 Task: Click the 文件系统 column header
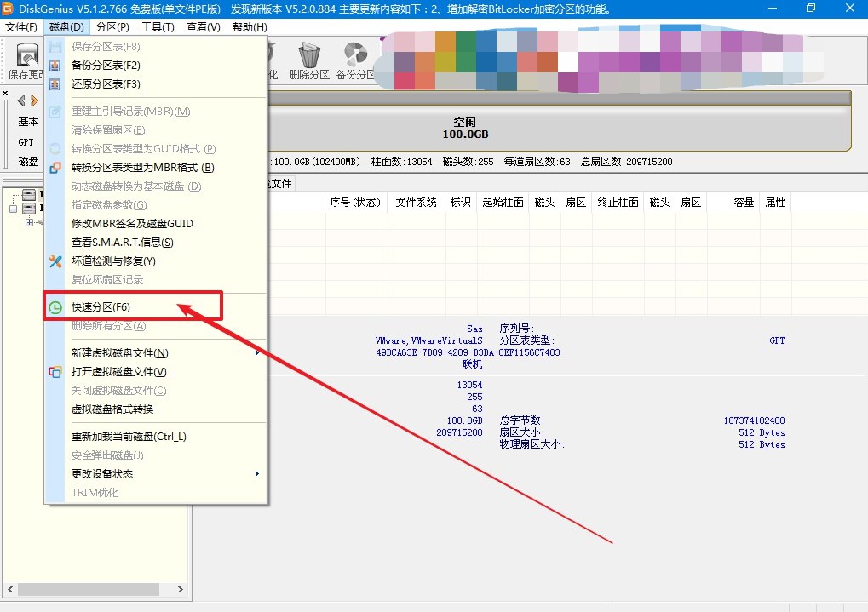coord(417,203)
